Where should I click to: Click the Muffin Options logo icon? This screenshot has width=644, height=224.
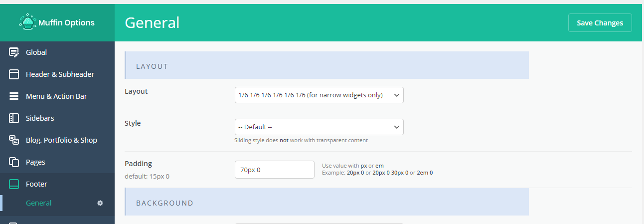27,22
